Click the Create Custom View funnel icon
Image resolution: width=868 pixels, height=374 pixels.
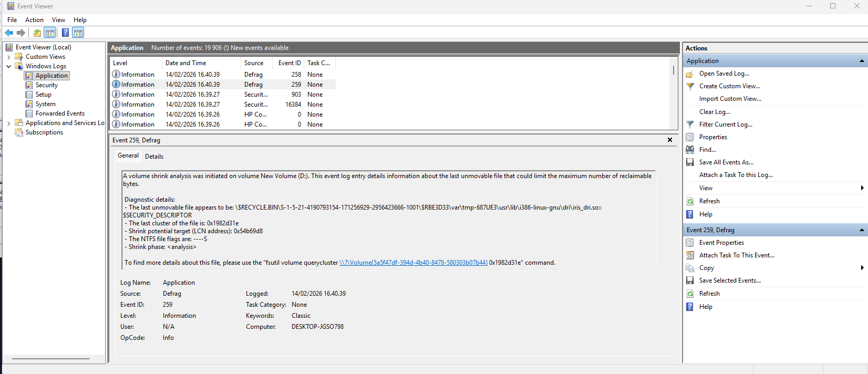[690, 86]
